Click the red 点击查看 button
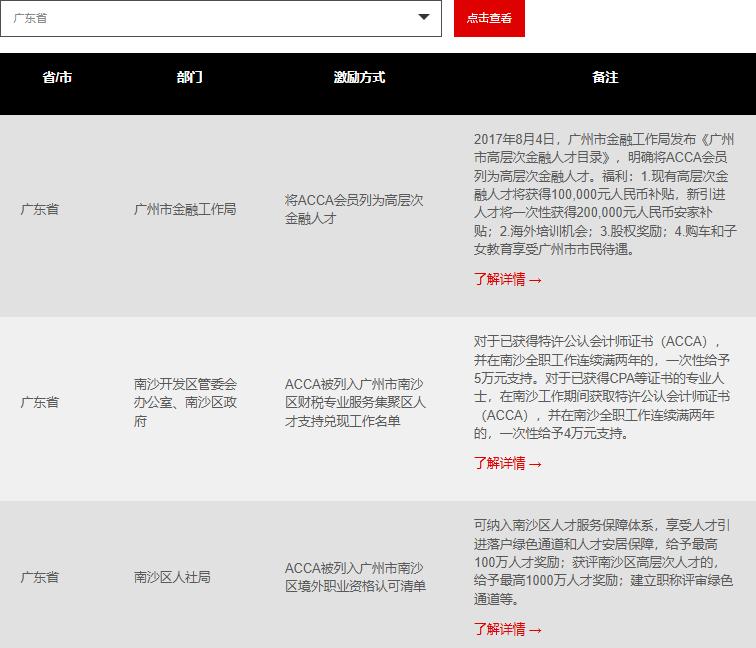The width and height of the screenshot is (756, 648). click(x=489, y=18)
